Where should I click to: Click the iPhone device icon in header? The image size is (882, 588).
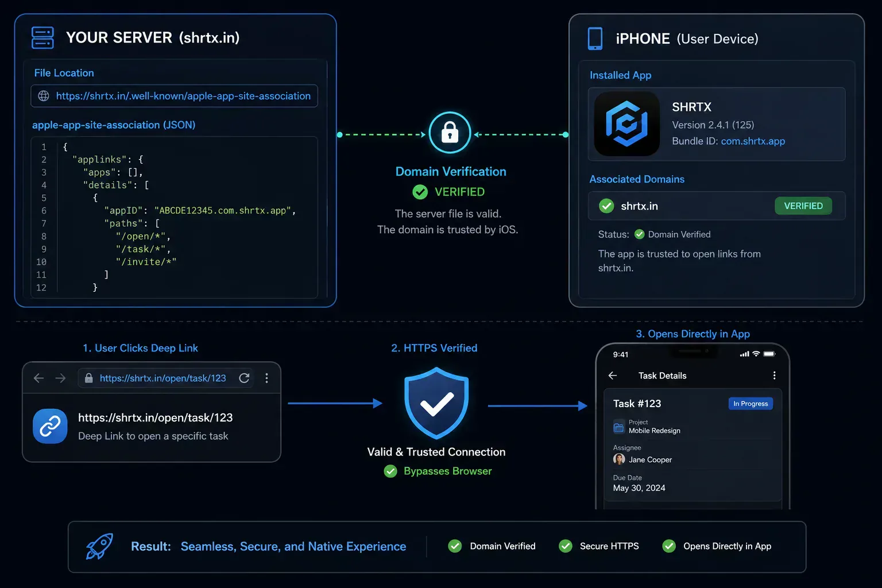[595, 38]
